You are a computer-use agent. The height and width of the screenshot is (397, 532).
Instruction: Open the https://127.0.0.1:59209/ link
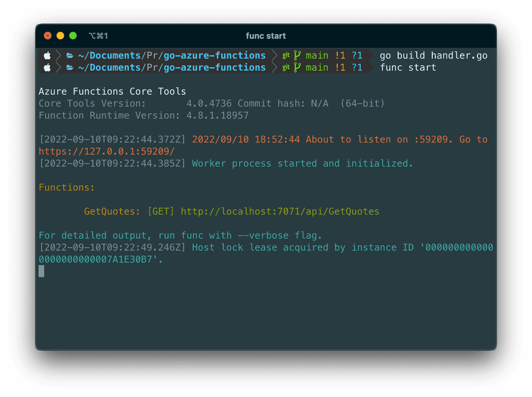point(106,152)
